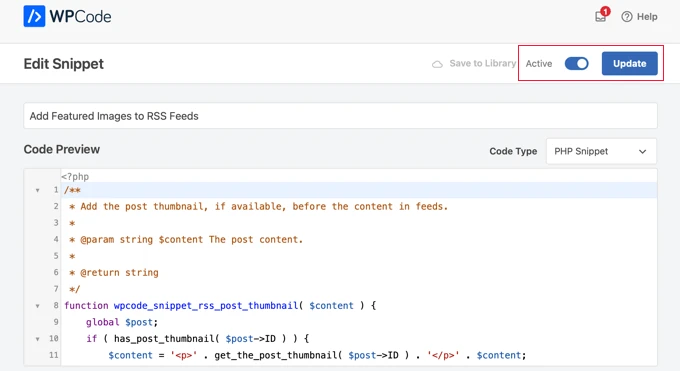Click the snippet title input field

pyautogui.click(x=340, y=116)
